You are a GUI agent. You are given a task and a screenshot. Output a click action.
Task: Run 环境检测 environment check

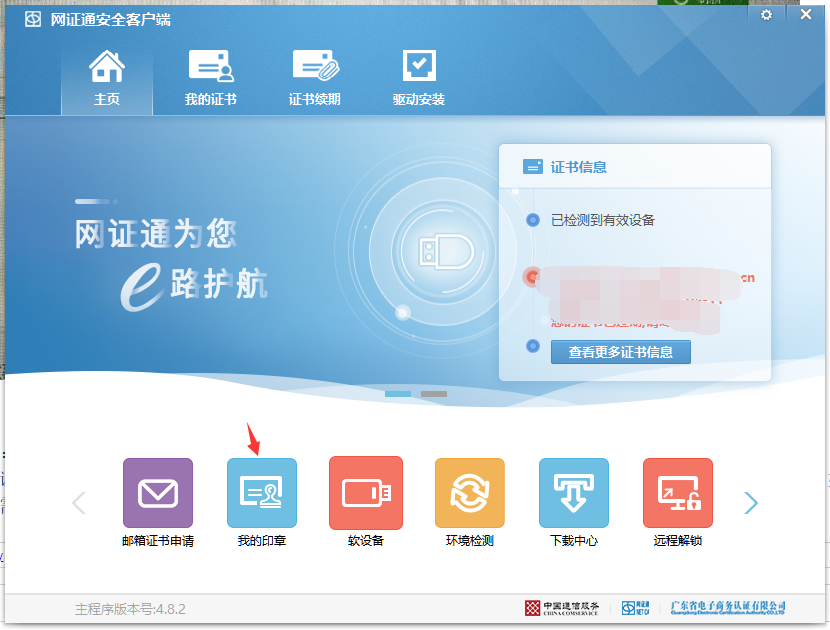(x=470, y=493)
